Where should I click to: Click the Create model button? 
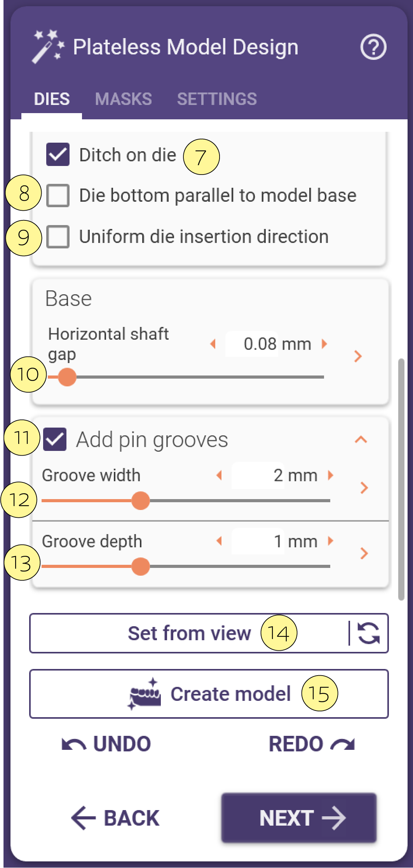pos(209,694)
